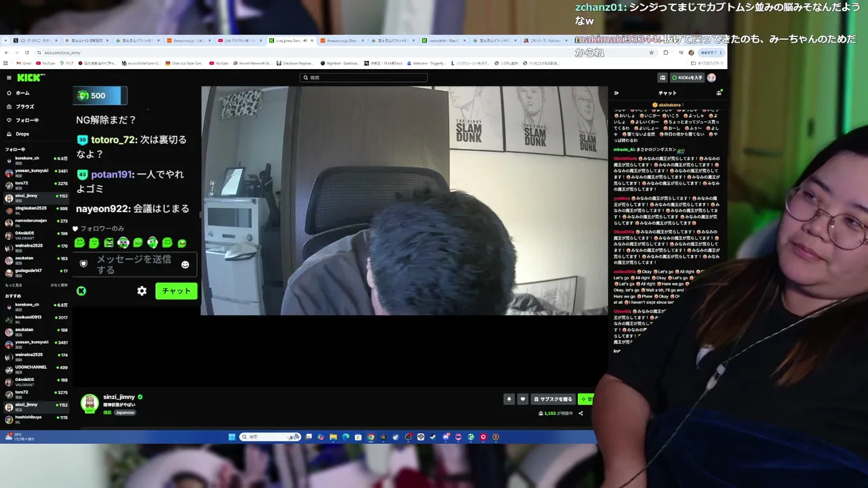Image resolution: width=868 pixels, height=488 pixels.
Task: Select the soccer ball quick emote
Action: pos(123,243)
